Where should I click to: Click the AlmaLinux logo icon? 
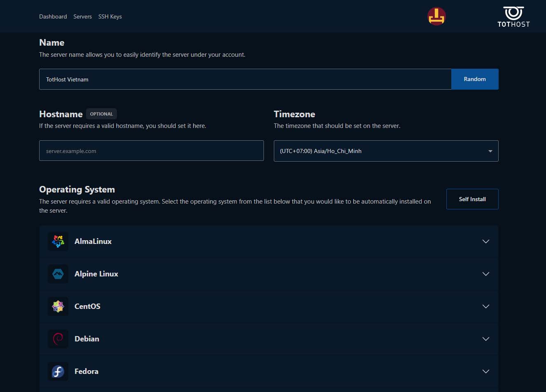pyautogui.click(x=58, y=241)
